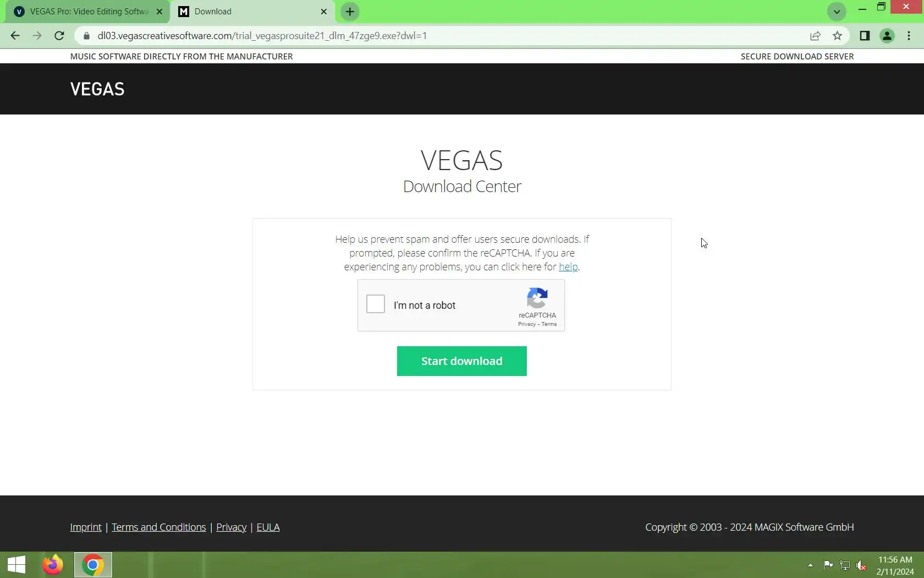Open the footer Privacy link
This screenshot has height=578, width=924.
(232, 527)
